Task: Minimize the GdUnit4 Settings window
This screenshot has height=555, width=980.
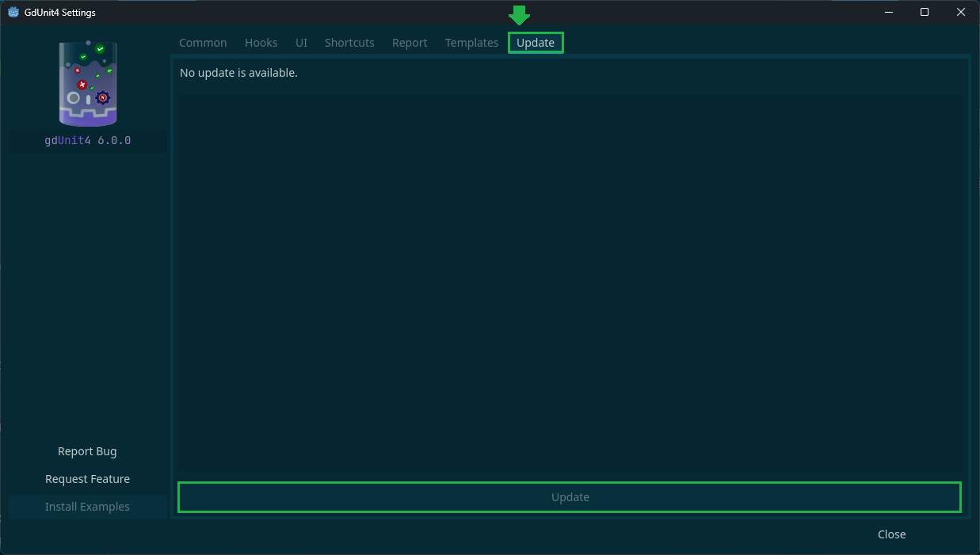Action: point(888,12)
